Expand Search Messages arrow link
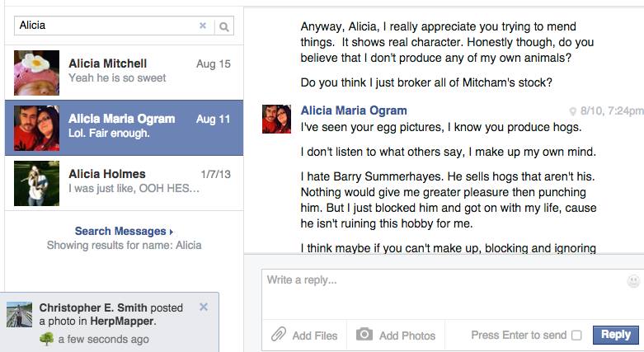The width and height of the screenshot is (644, 352). click(124, 232)
